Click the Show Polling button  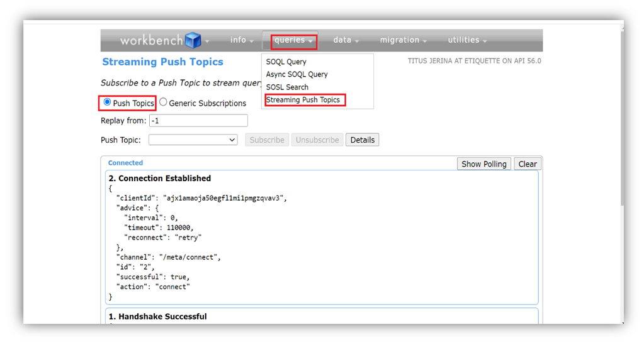click(484, 164)
